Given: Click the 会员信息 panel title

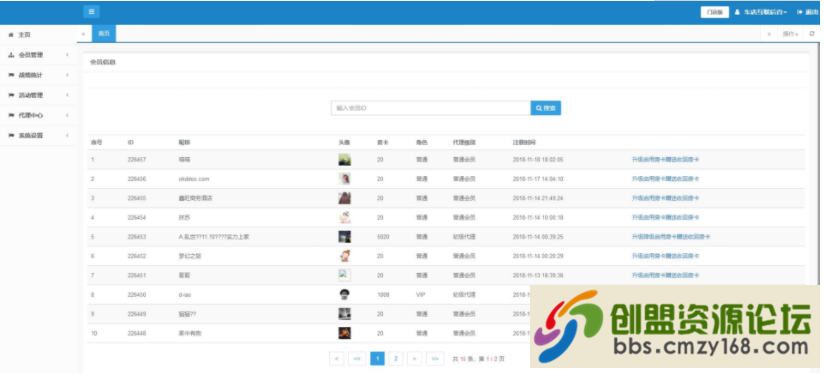Looking at the screenshot, I should (103, 62).
